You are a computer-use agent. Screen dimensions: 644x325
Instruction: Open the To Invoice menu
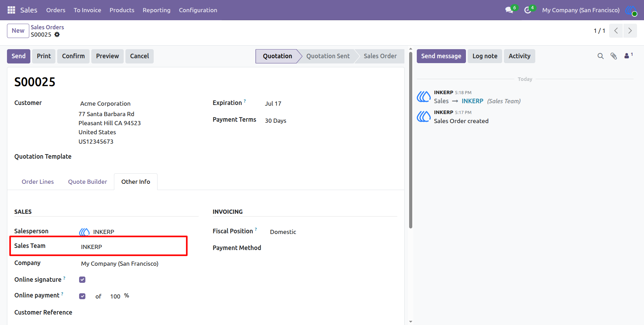click(x=87, y=10)
